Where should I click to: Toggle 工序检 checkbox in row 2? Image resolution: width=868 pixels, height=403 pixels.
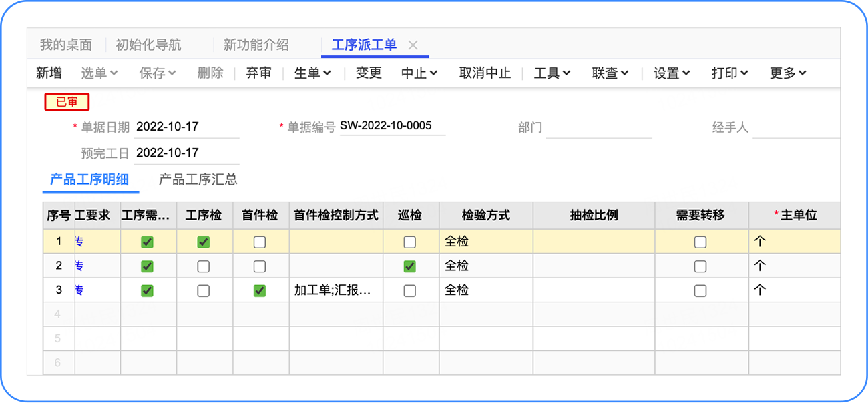[x=204, y=266]
